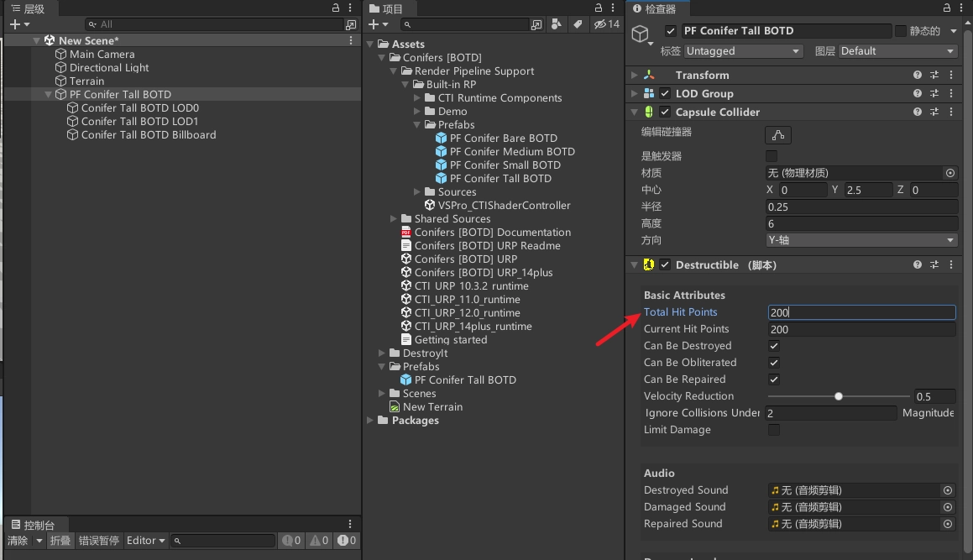Open Transform preset settings icon

coord(934,75)
